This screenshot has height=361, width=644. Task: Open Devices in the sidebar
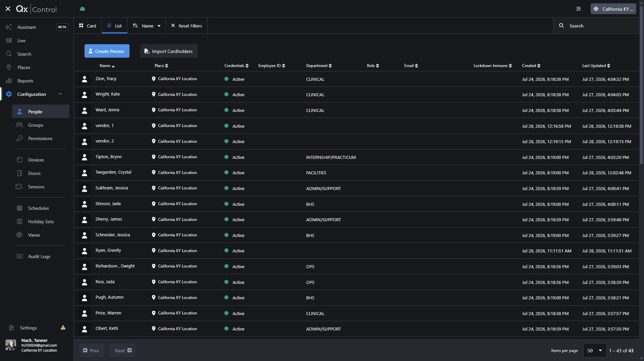pyautogui.click(x=36, y=160)
